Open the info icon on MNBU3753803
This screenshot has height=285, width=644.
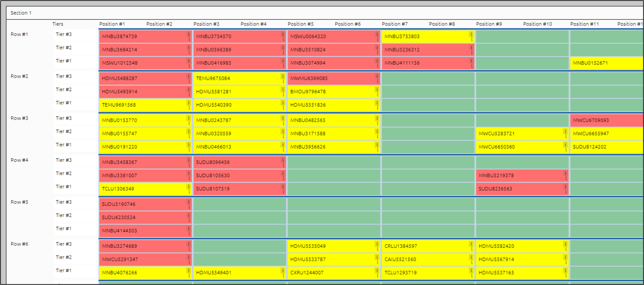(471, 34)
